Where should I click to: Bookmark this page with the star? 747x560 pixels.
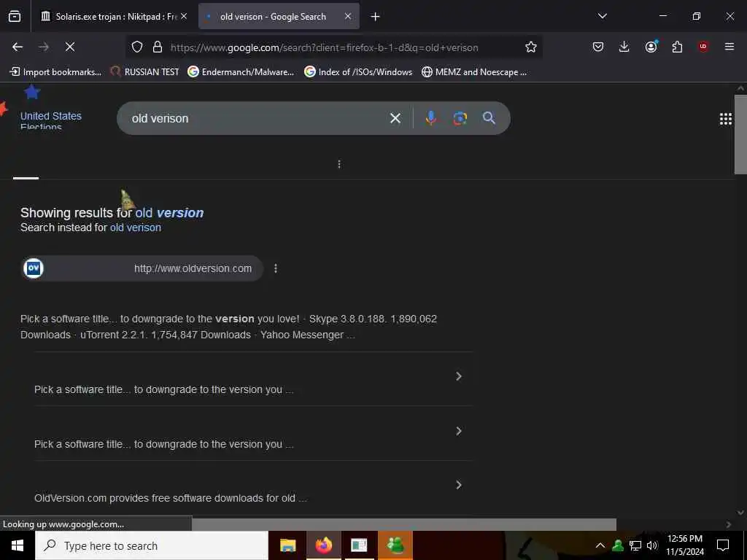(x=531, y=47)
